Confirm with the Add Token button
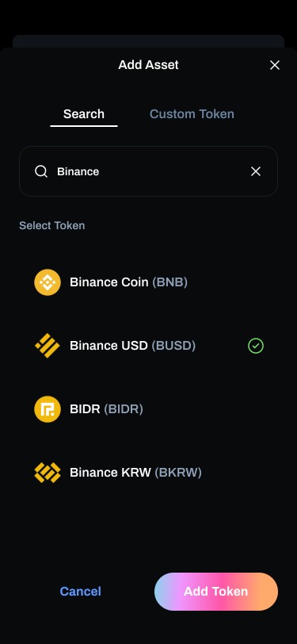Screen dimensions: 297x644 216,592
